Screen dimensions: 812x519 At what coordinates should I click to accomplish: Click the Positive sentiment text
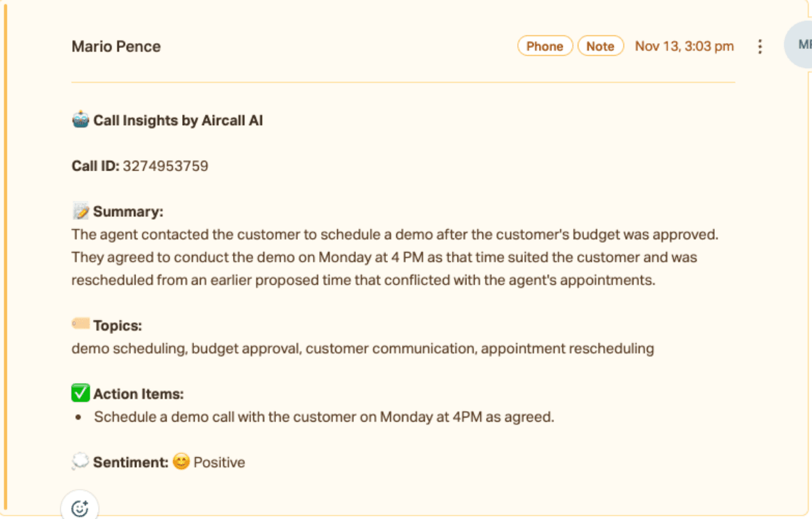[x=219, y=463]
